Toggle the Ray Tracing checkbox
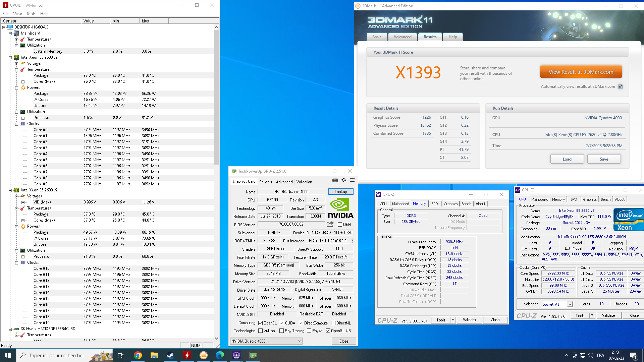Viewport: 644px width, 362px height. [282, 331]
